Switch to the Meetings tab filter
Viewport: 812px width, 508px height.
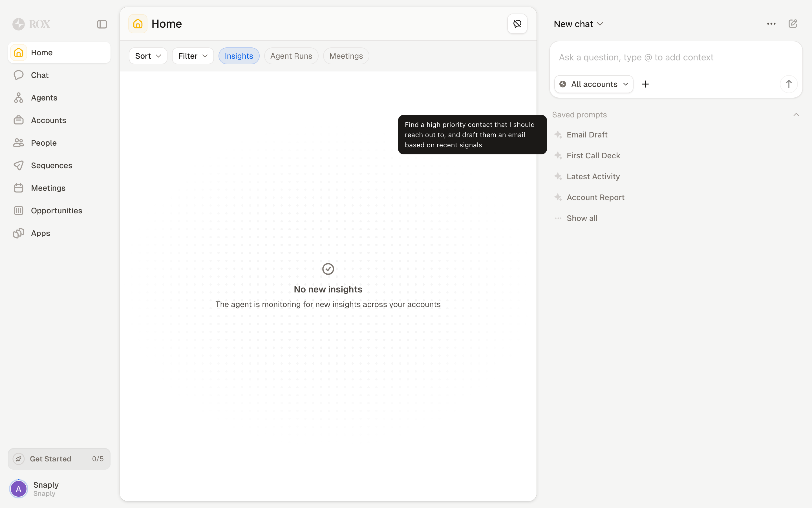coord(346,56)
